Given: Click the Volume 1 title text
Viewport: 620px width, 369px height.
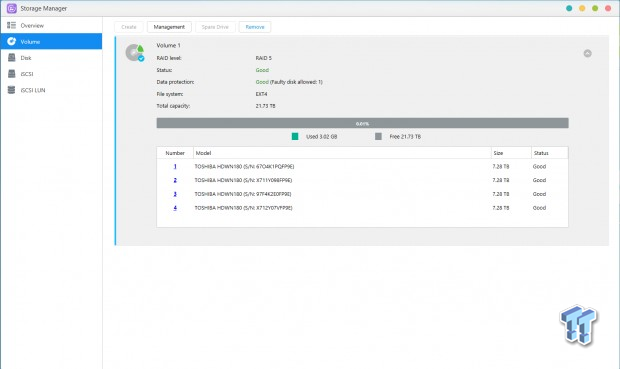Looking at the screenshot, I should [x=168, y=45].
